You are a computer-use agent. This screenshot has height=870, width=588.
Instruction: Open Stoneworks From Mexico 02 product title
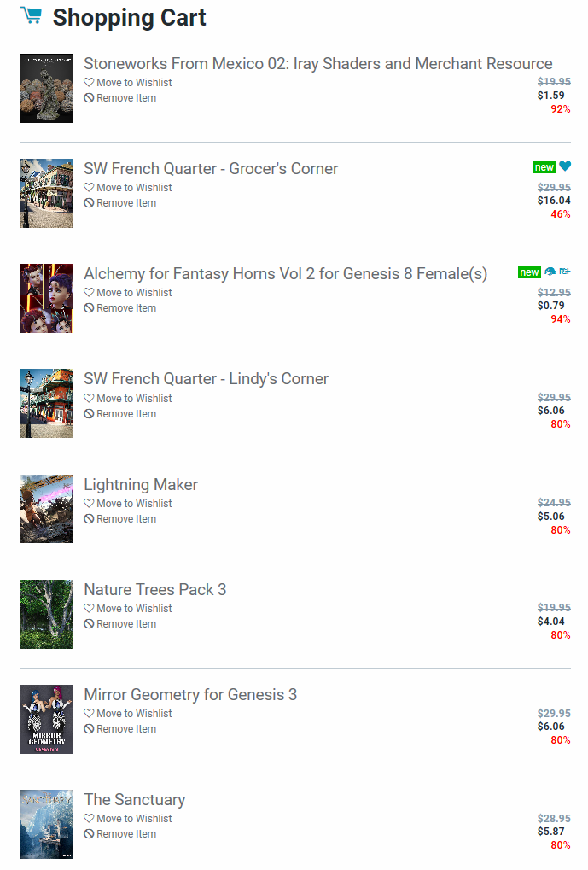click(x=317, y=63)
